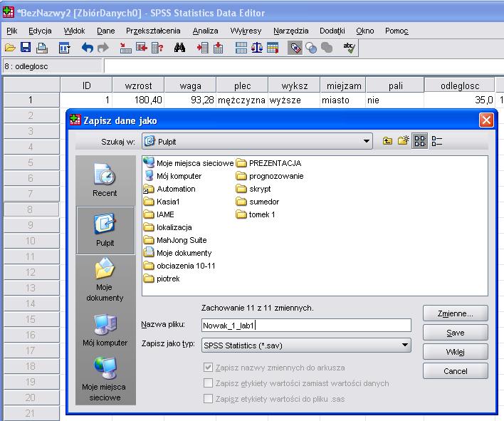Switch to Details view icon in dialog

pyautogui.click(x=437, y=141)
